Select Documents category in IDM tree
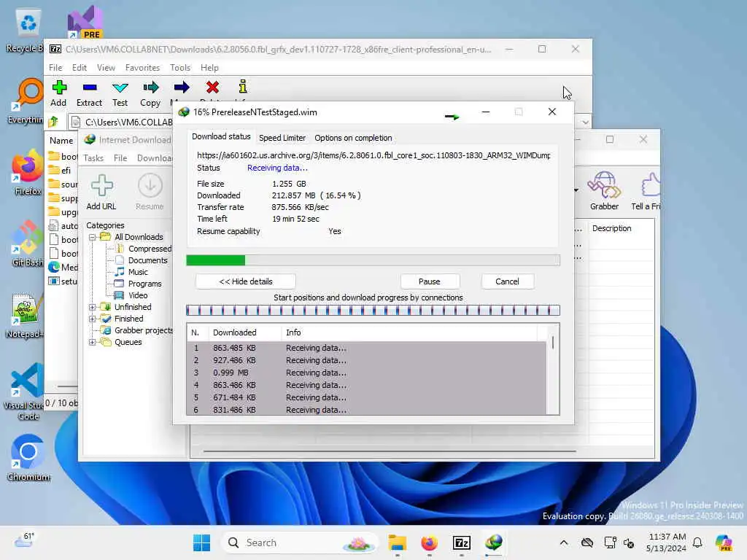The height and width of the screenshot is (560, 747). click(x=147, y=260)
